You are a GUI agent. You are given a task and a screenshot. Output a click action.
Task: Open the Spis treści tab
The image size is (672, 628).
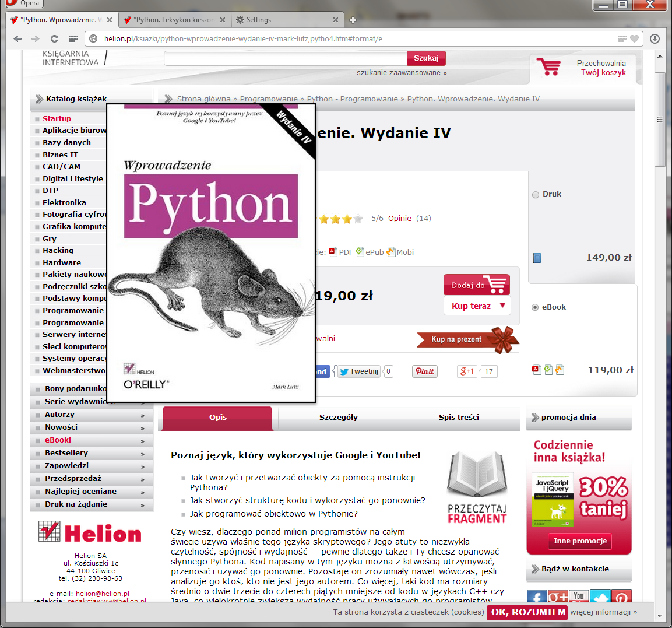click(x=459, y=418)
